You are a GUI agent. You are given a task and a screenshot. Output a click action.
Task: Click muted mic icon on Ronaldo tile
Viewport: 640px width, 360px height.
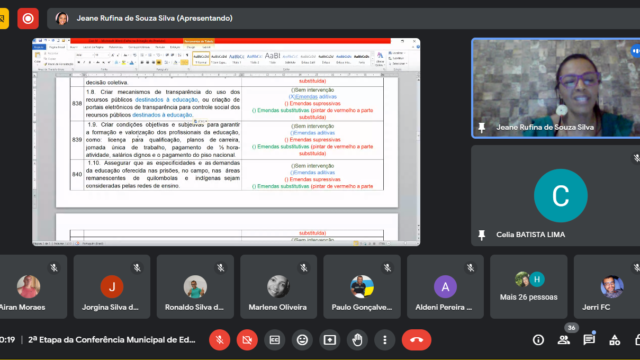[x=220, y=268]
